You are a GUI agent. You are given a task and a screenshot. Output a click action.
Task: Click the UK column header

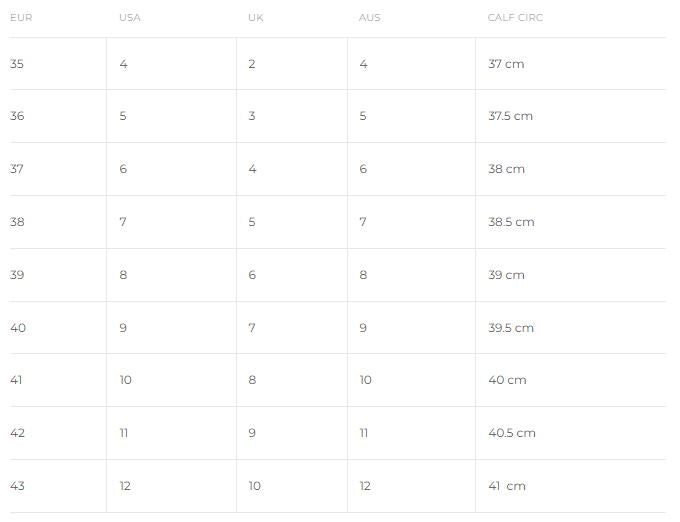(x=255, y=18)
